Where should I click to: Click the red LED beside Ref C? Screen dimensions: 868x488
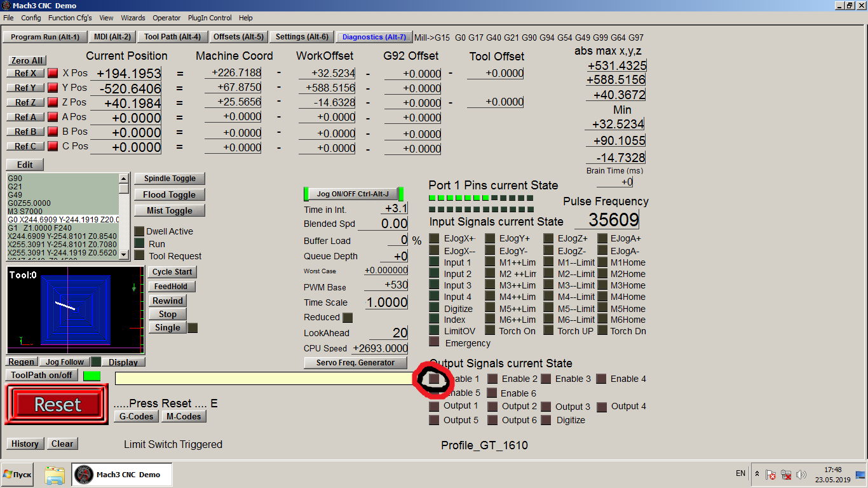53,146
